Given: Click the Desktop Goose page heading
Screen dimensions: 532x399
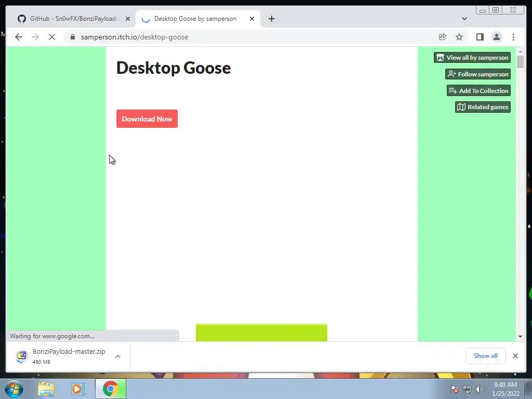Looking at the screenshot, I should click(174, 68).
